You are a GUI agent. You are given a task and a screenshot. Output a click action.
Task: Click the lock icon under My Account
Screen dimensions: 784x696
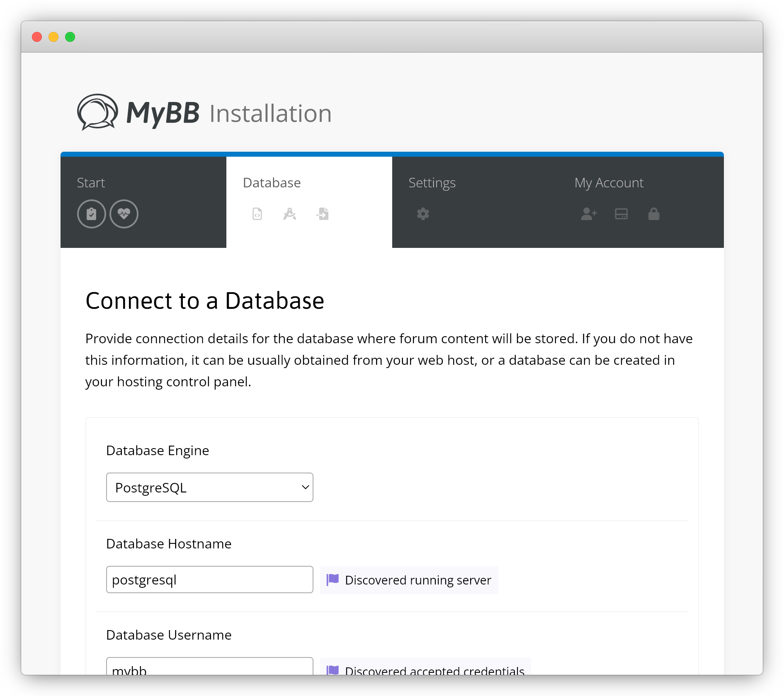pyautogui.click(x=654, y=214)
